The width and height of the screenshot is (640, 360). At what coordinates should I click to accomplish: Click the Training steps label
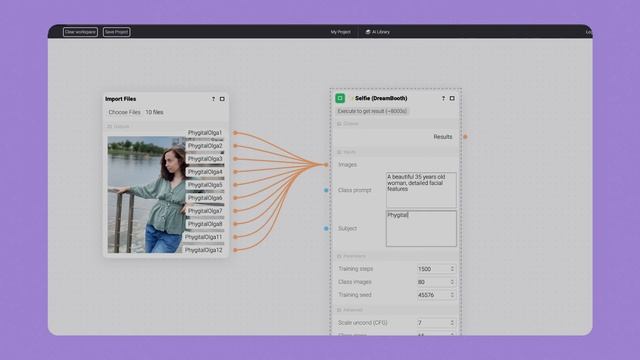pyautogui.click(x=356, y=269)
